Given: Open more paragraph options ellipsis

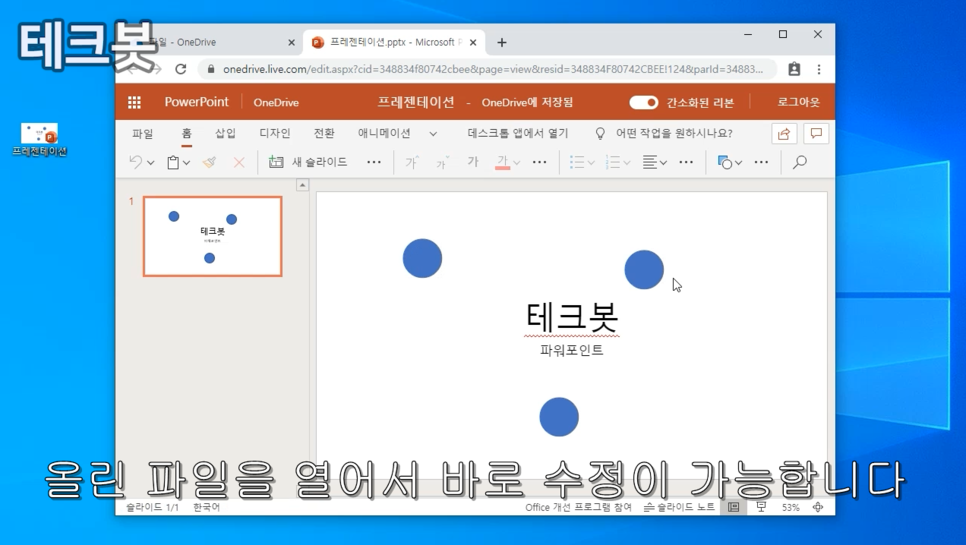Looking at the screenshot, I should pyautogui.click(x=686, y=162).
